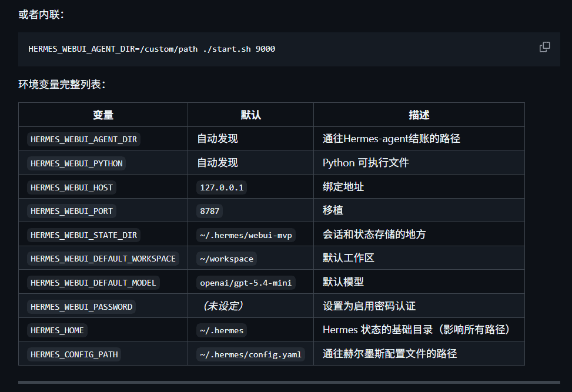572x392 pixels.
Task: Select the HERMES_WEBUI_PASSWORD variable name
Action: [81, 307]
